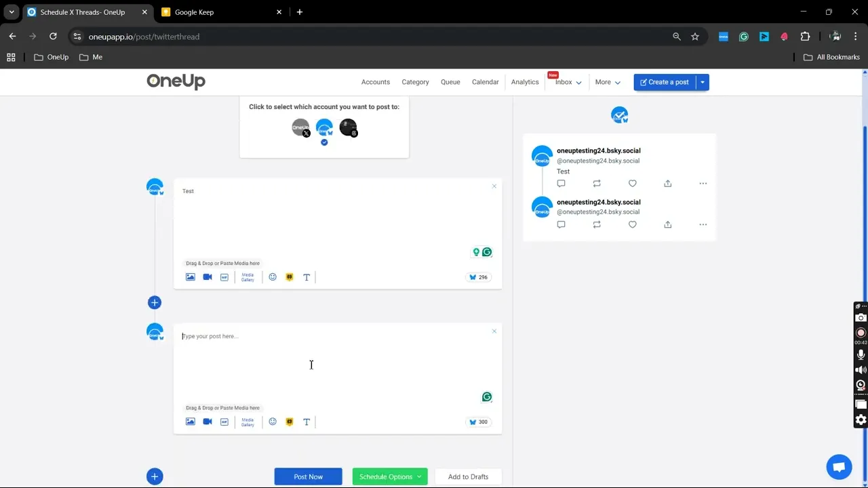
Task: Toggle the selected Bluesky account avatar
Action: [x=324, y=127]
